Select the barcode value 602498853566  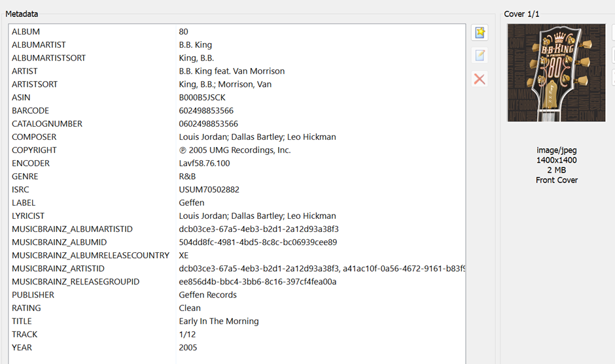pyautogui.click(x=206, y=111)
